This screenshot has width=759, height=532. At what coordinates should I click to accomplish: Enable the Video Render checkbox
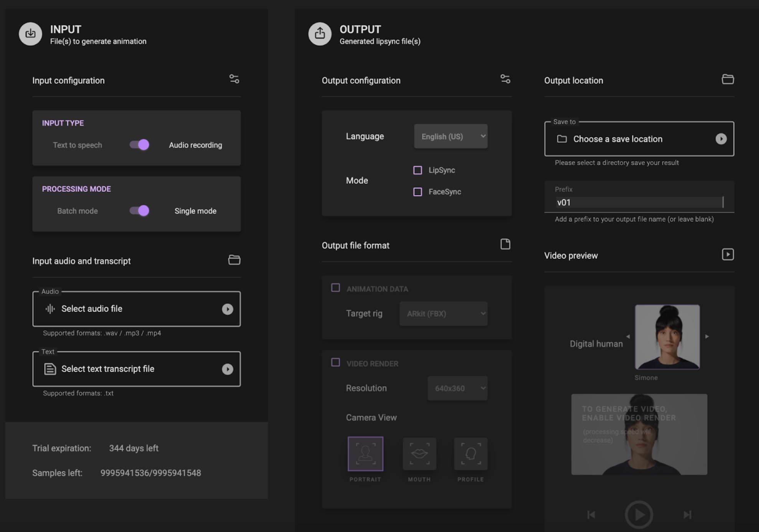336,362
